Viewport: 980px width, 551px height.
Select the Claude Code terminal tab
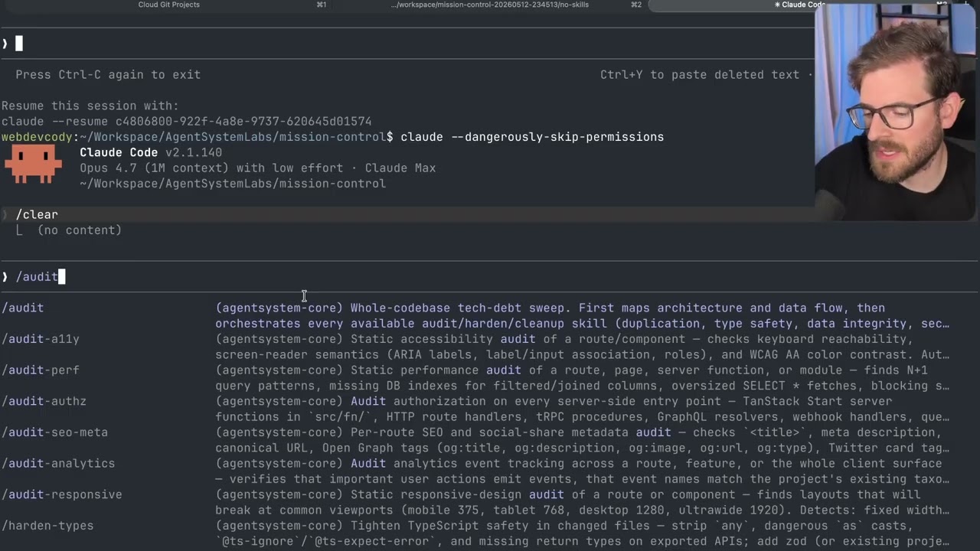pyautogui.click(x=799, y=5)
